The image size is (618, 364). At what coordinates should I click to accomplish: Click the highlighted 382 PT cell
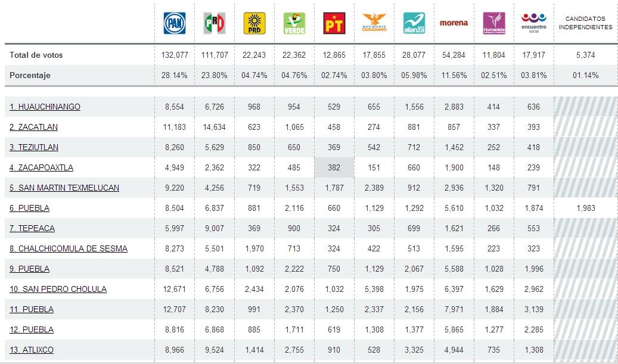334,167
